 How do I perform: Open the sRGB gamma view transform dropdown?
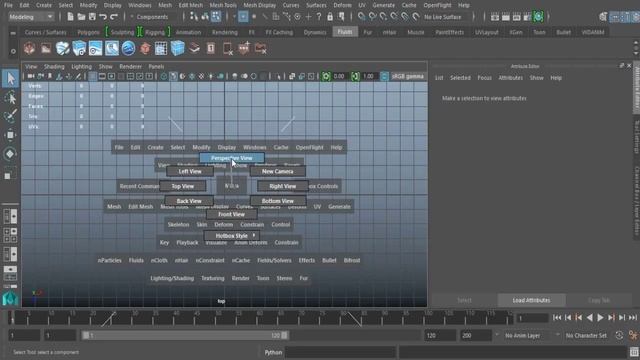407,76
